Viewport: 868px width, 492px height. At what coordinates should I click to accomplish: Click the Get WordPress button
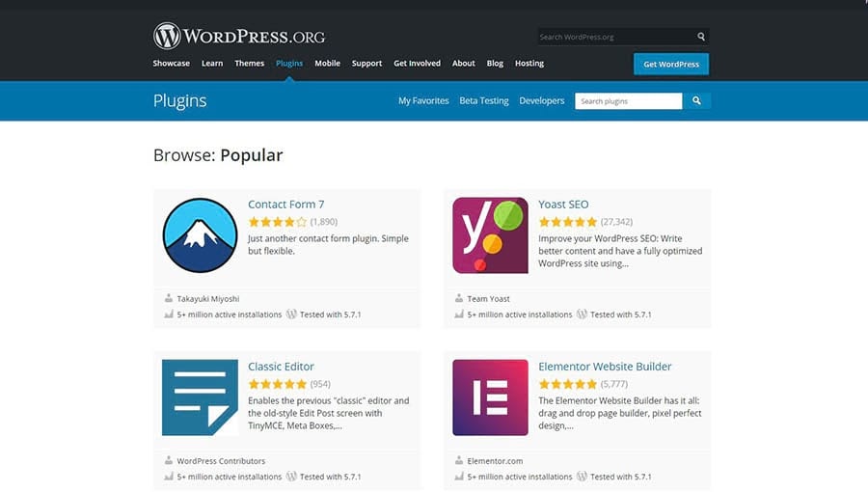(x=671, y=64)
